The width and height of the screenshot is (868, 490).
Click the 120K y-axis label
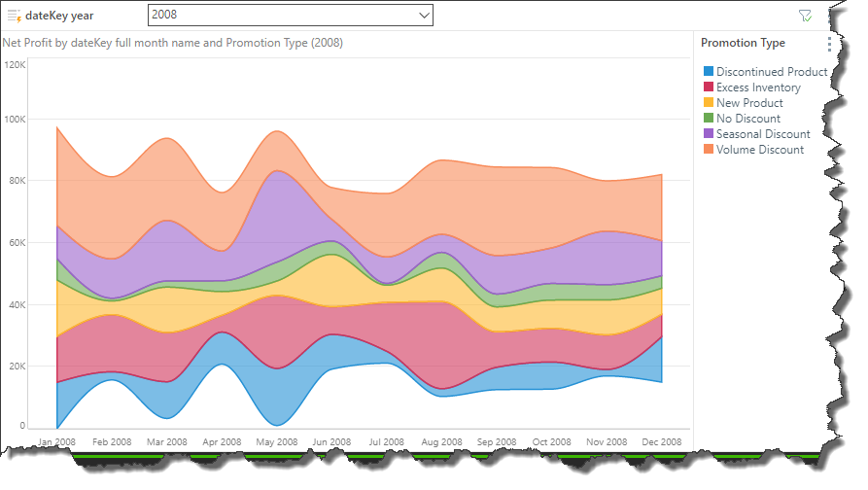15,65
